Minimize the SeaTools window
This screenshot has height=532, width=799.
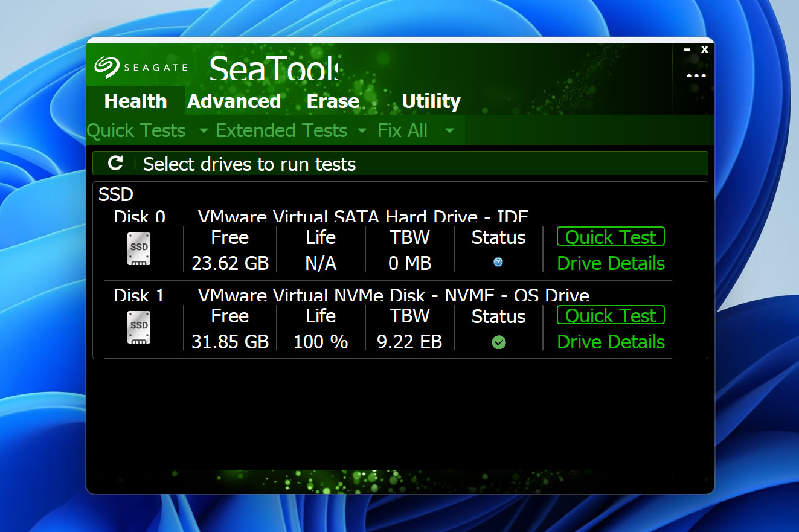(687, 50)
